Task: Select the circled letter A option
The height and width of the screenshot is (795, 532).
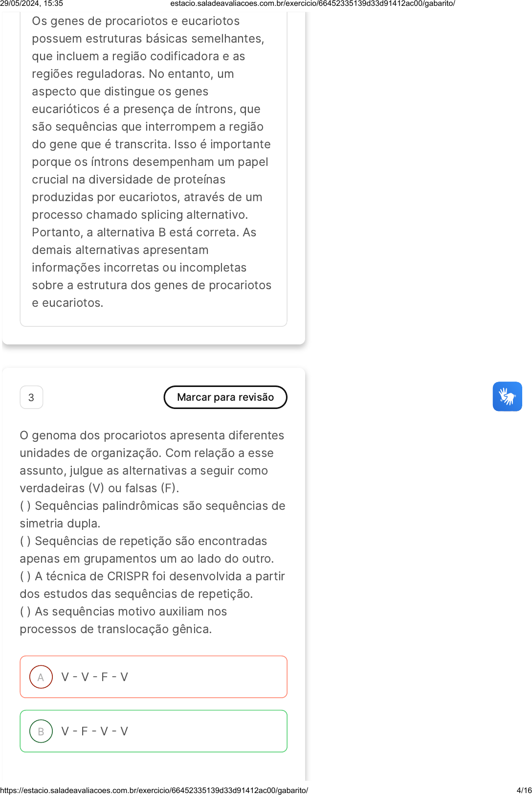Action: [41, 677]
